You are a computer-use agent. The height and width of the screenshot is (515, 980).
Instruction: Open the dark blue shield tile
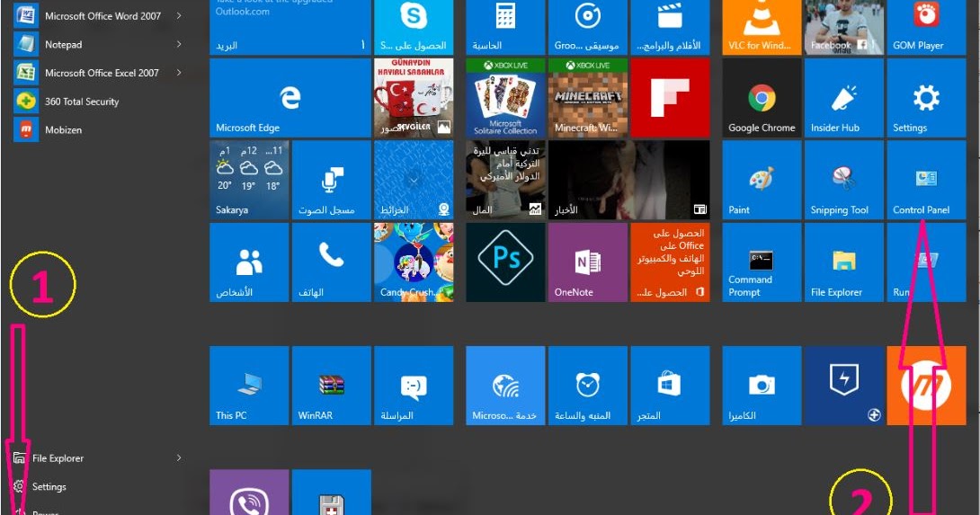(844, 386)
